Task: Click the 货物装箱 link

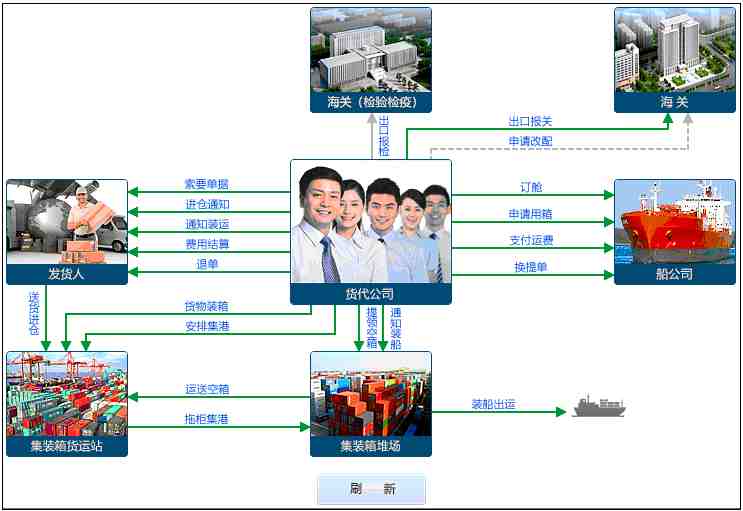Action: point(207,306)
